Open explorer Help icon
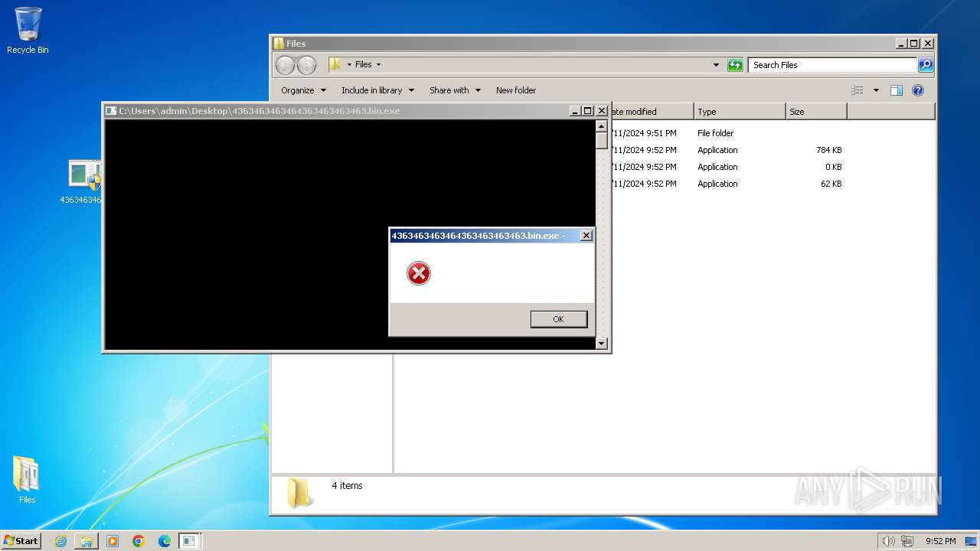This screenshot has width=980, height=551. point(918,90)
